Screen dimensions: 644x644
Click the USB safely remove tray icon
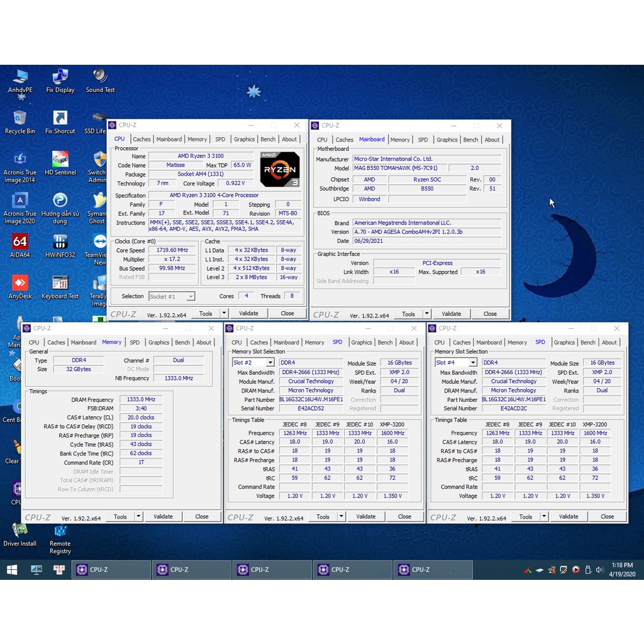click(588, 570)
